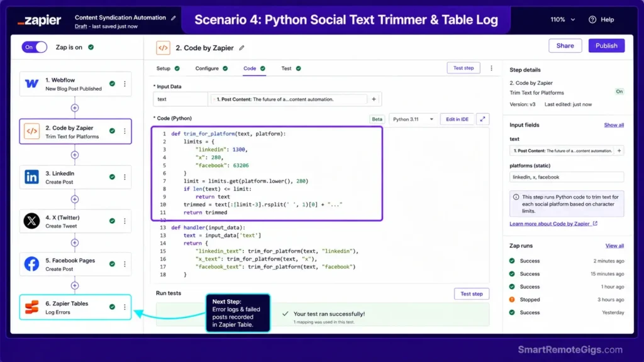Toggle the Zap On switch off
Viewport: 644px width, 362px height.
point(35,47)
